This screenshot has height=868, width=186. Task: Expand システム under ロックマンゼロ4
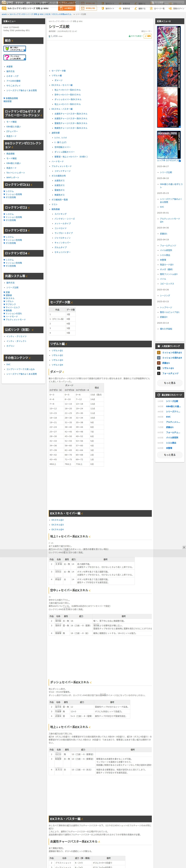(x=9, y=260)
